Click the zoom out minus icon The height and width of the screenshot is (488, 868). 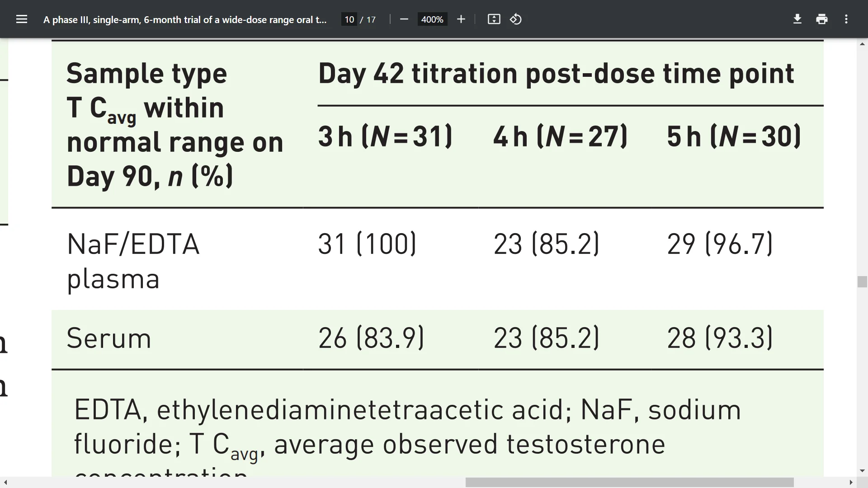404,19
